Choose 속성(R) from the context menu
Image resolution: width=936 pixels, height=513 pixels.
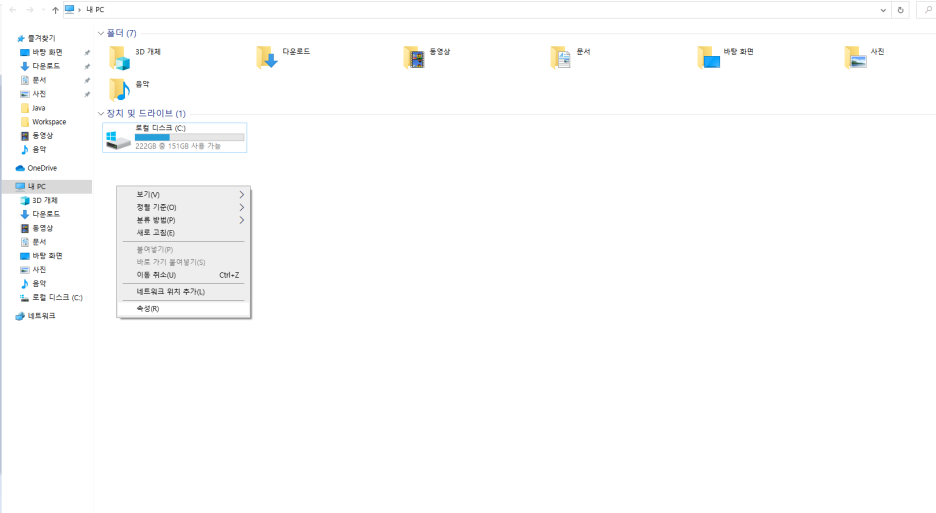click(183, 309)
